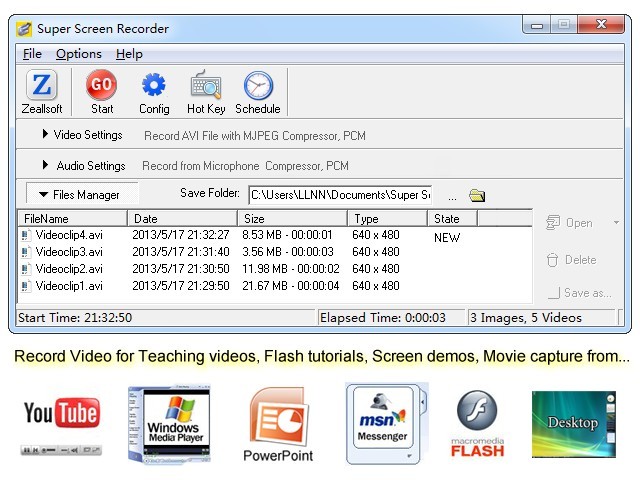
Task: Start recording with the GO button
Action: [101, 85]
